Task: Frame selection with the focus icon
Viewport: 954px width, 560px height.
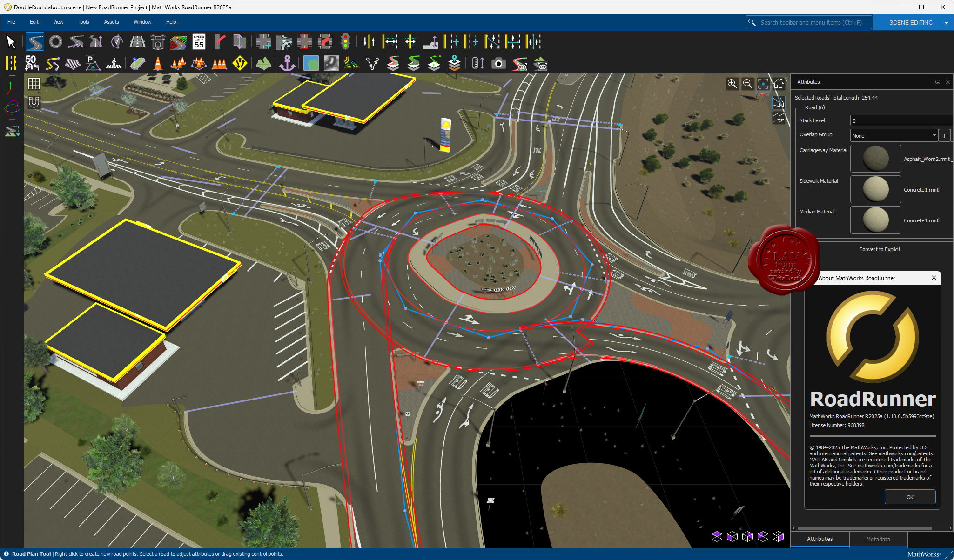Action: [x=763, y=84]
